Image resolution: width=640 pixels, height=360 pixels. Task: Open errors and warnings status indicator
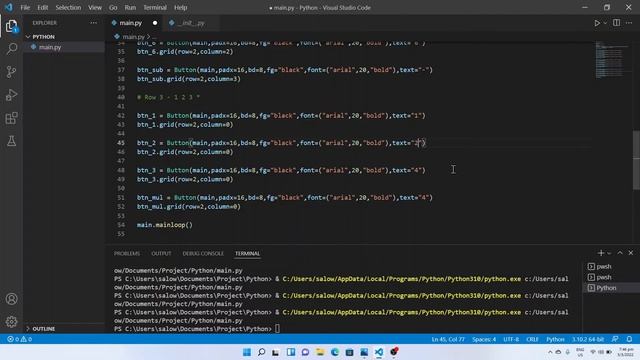tap(20, 339)
